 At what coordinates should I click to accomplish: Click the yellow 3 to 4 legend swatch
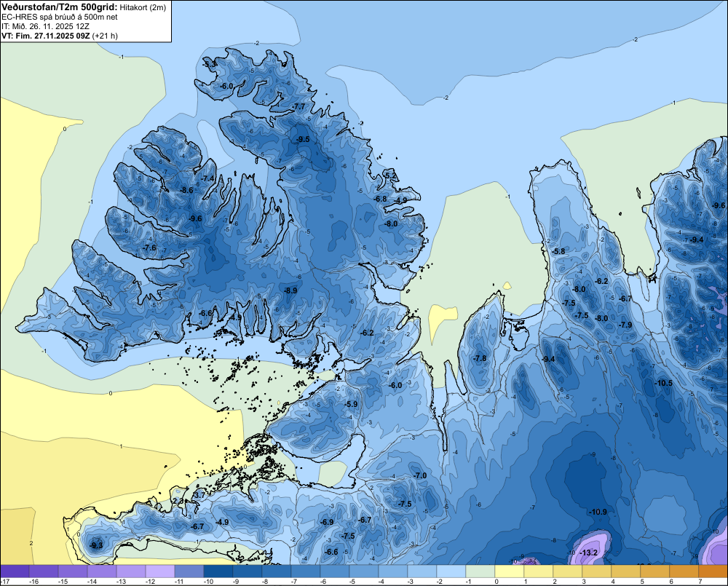597,571
